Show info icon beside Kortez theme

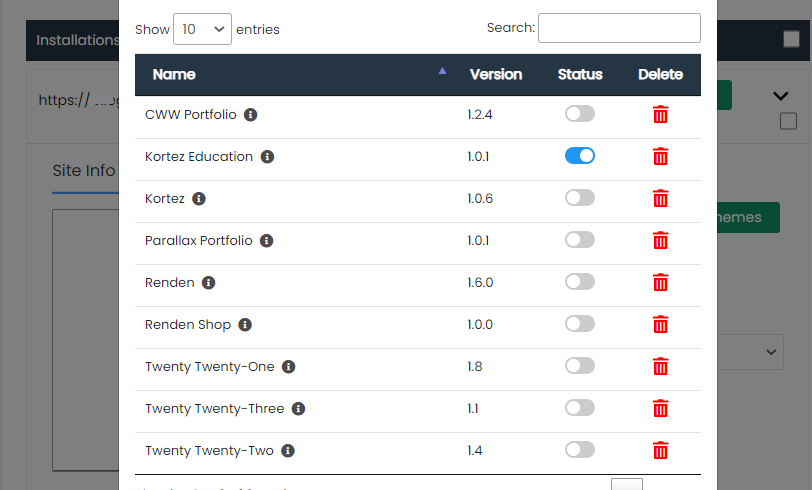point(199,198)
